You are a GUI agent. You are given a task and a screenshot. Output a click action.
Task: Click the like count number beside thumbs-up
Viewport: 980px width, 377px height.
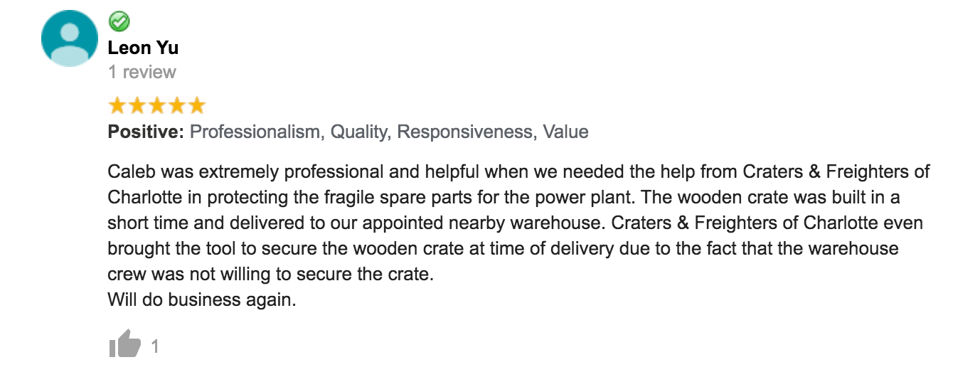155,347
